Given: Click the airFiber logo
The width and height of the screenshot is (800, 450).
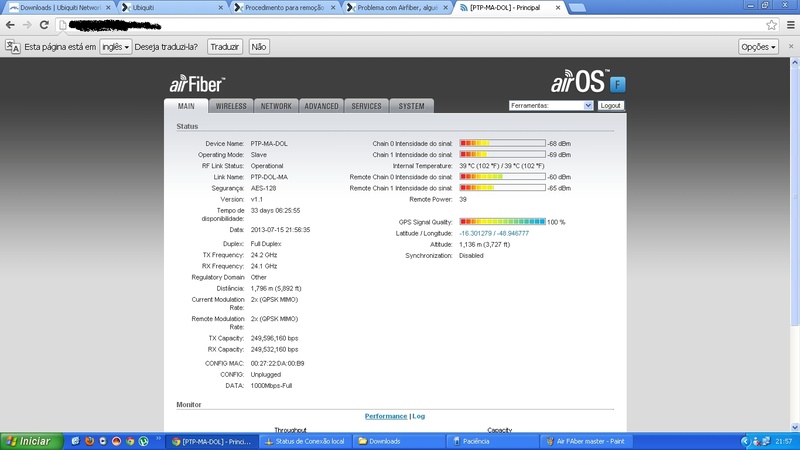Looking at the screenshot, I should [x=197, y=83].
